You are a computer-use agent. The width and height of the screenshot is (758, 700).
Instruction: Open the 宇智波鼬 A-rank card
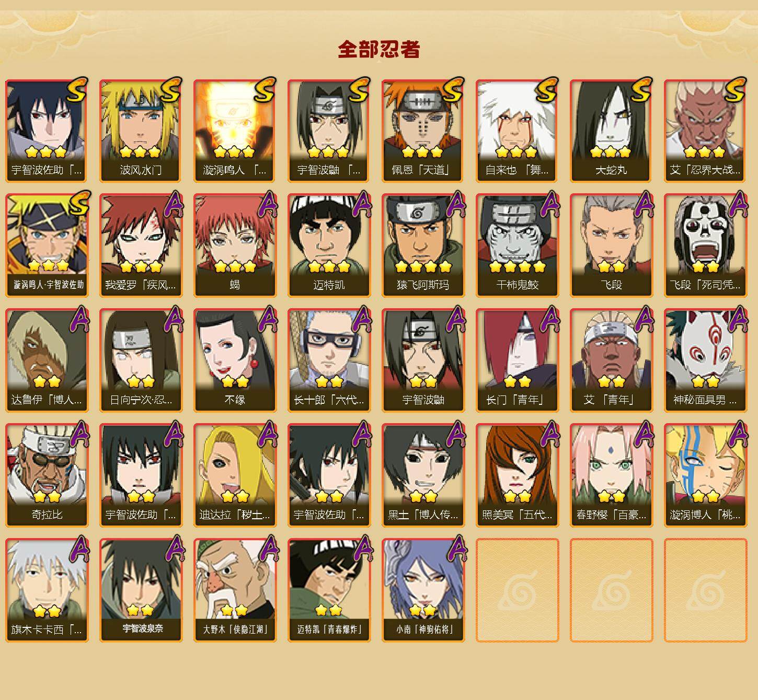[x=423, y=360]
